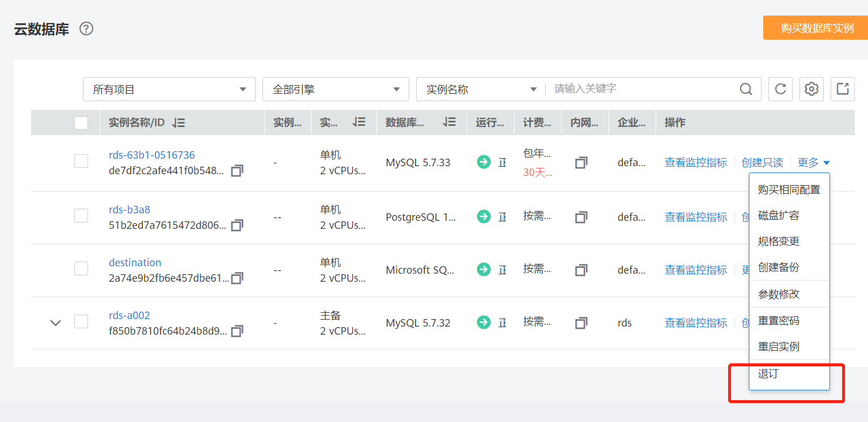Copy intranet address of rds-b3a8
This screenshot has height=422, width=868.
pyautogui.click(x=581, y=217)
